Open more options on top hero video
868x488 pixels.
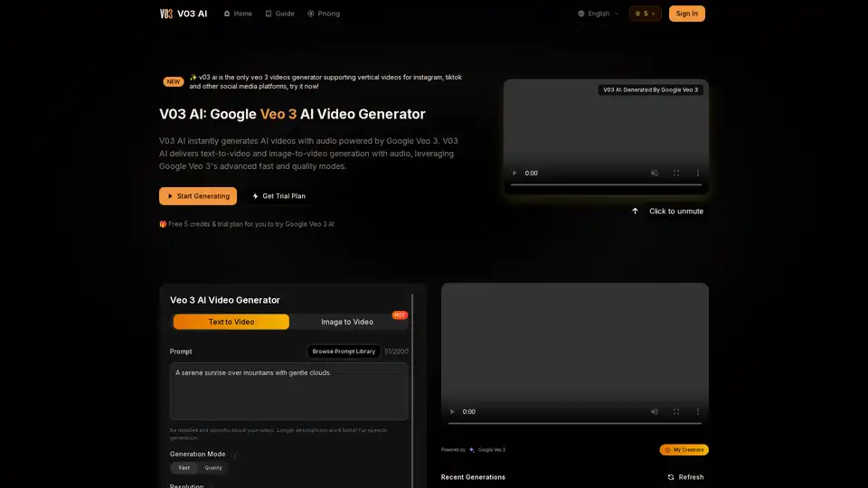point(697,173)
